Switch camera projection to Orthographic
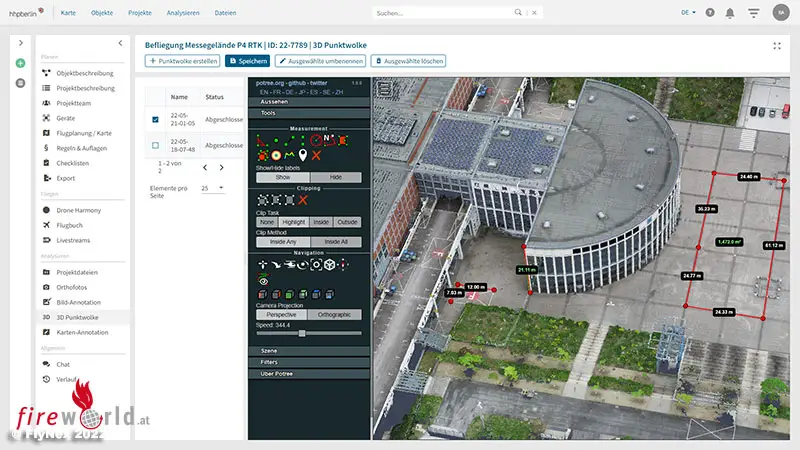 point(334,314)
